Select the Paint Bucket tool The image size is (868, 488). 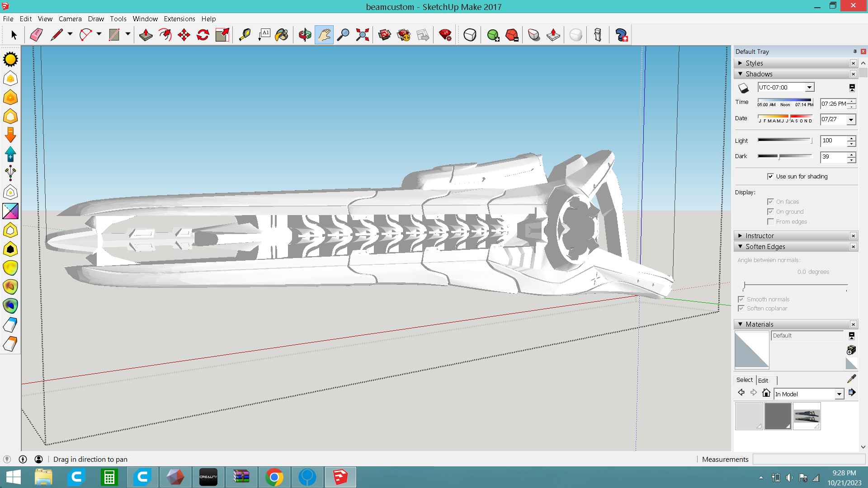point(282,35)
